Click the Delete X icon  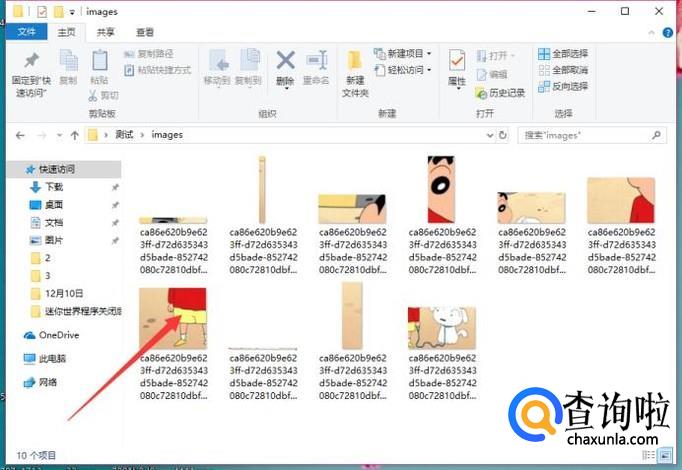(x=285, y=60)
